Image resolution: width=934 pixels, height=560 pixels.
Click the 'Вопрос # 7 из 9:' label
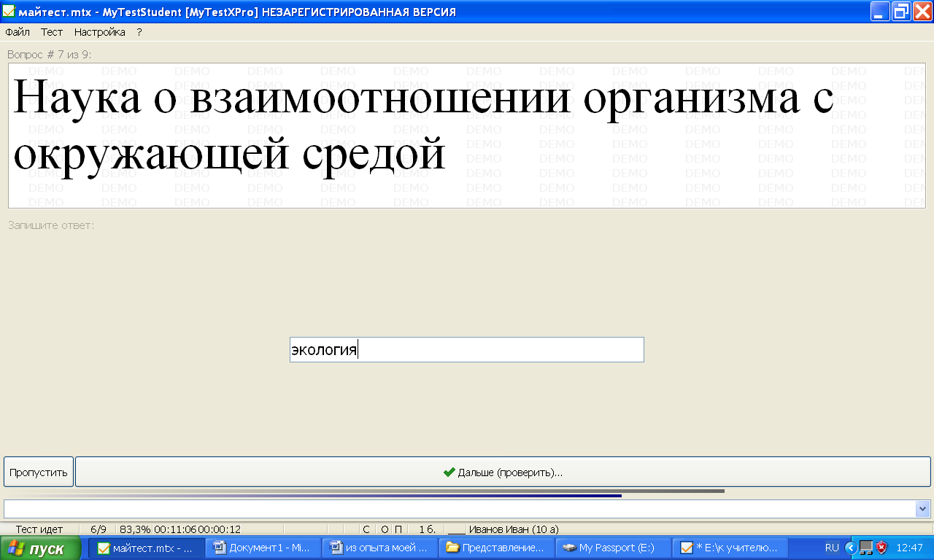(49, 55)
